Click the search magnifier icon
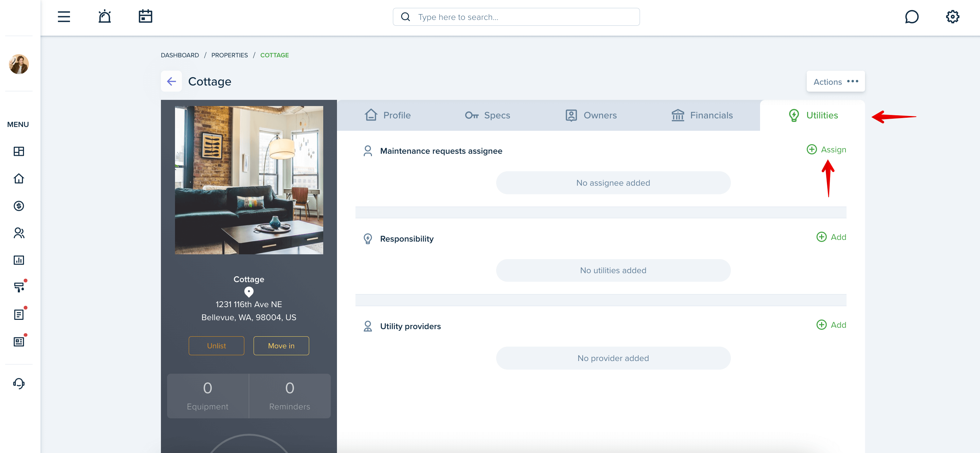Image resolution: width=980 pixels, height=453 pixels. click(x=406, y=17)
